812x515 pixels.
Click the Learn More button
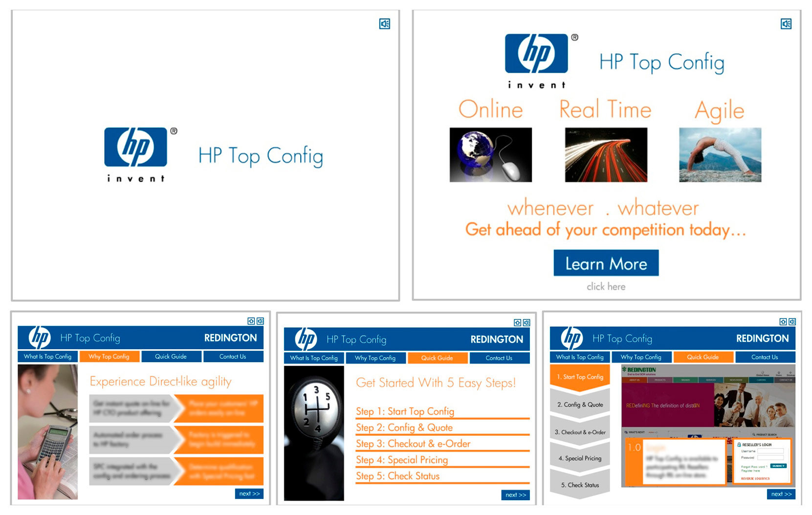point(606,263)
